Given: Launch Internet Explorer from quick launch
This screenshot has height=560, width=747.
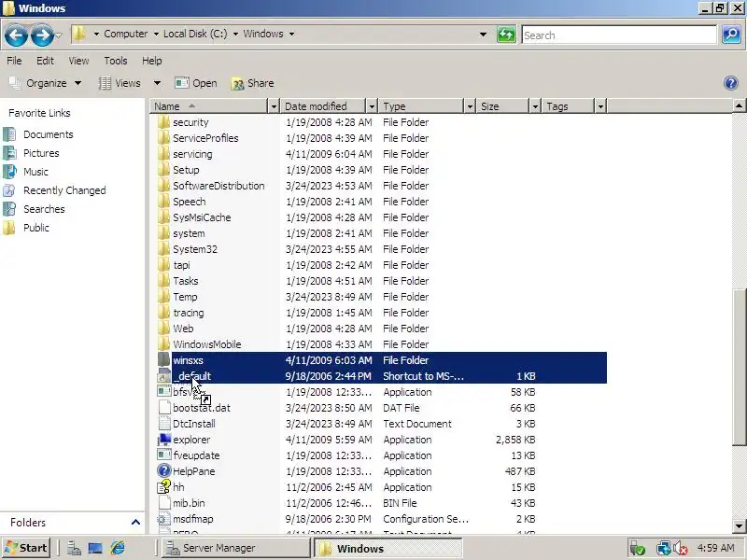Looking at the screenshot, I should (x=118, y=548).
